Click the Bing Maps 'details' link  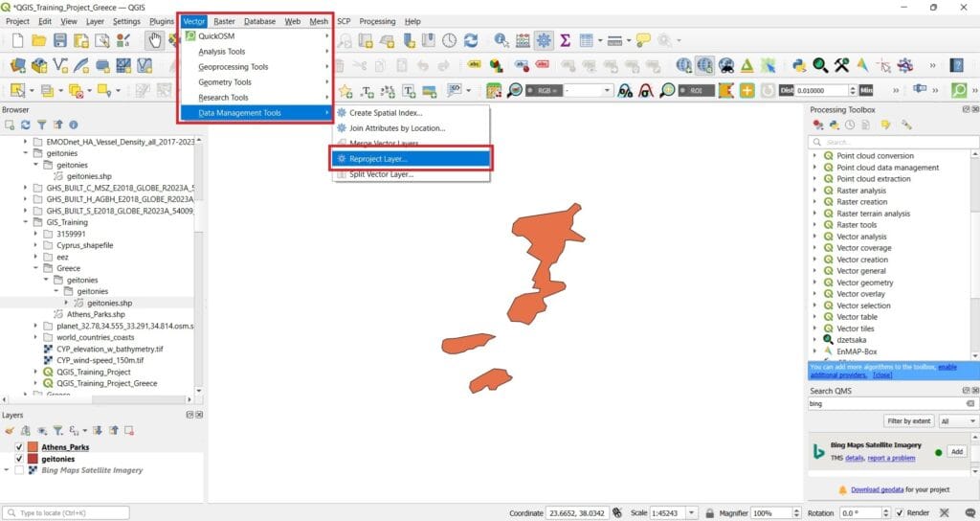point(854,458)
